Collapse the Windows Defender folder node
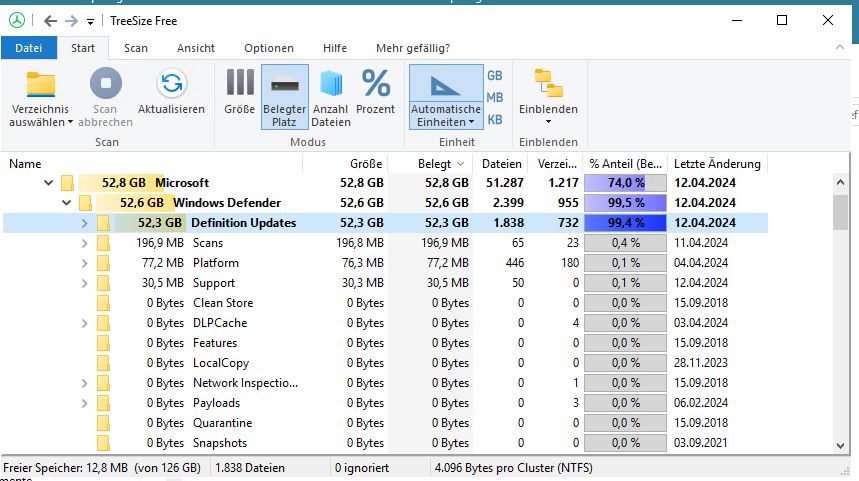Screen dimensions: 859x481 pyautogui.click(x=66, y=203)
